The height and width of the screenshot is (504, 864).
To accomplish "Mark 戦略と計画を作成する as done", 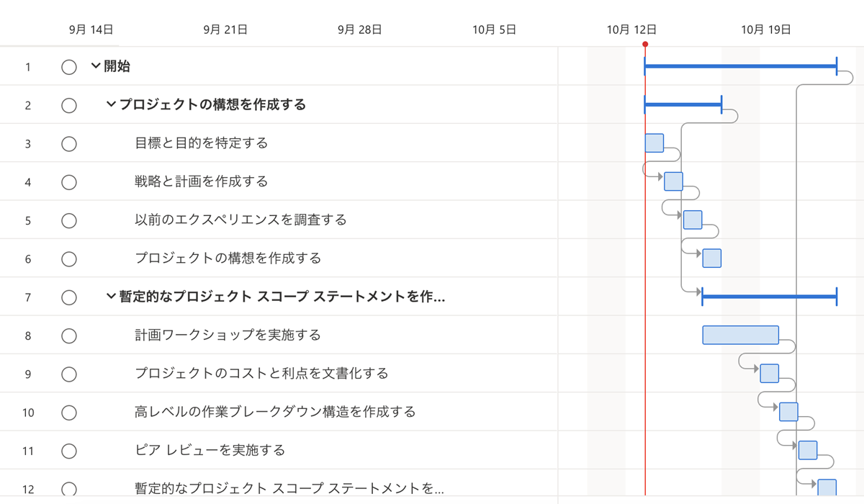I will (69, 181).
